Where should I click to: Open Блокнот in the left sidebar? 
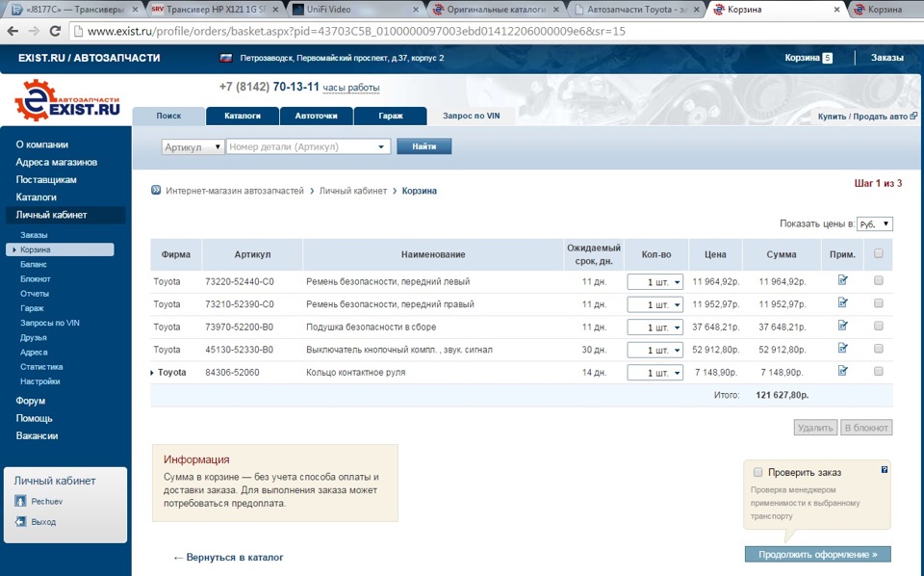pyautogui.click(x=36, y=279)
